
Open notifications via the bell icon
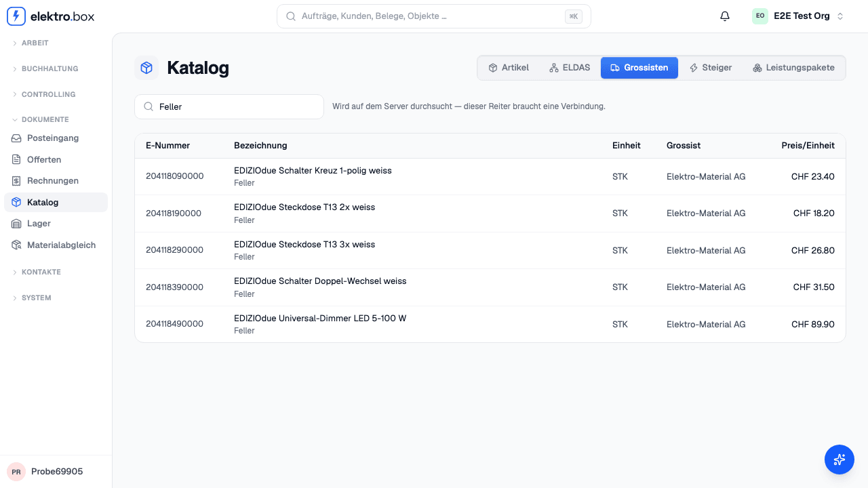coord(725,16)
